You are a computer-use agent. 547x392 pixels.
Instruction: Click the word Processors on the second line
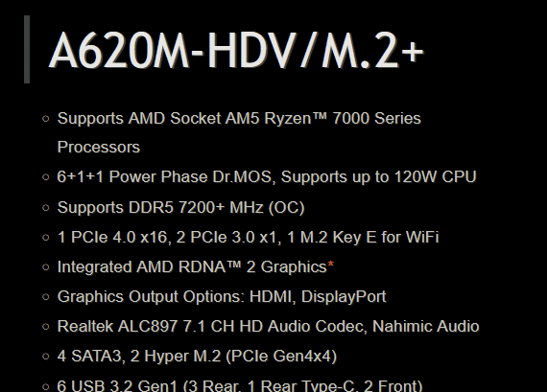(99, 147)
